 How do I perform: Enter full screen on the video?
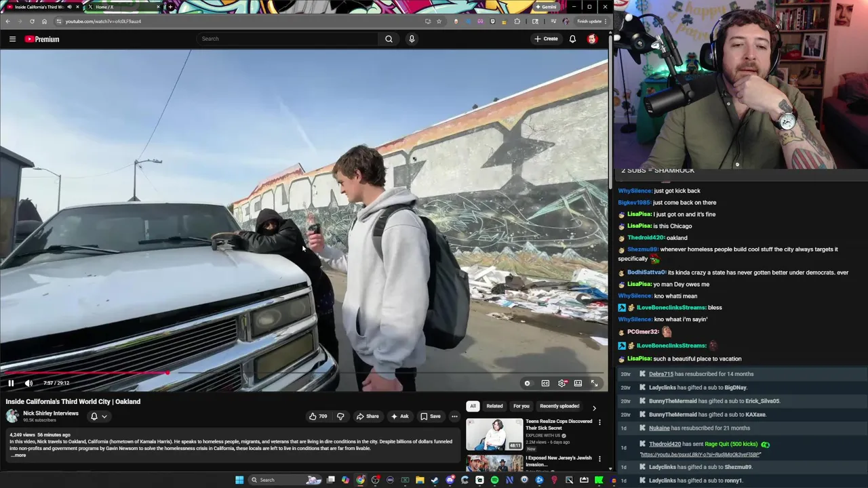tap(594, 384)
